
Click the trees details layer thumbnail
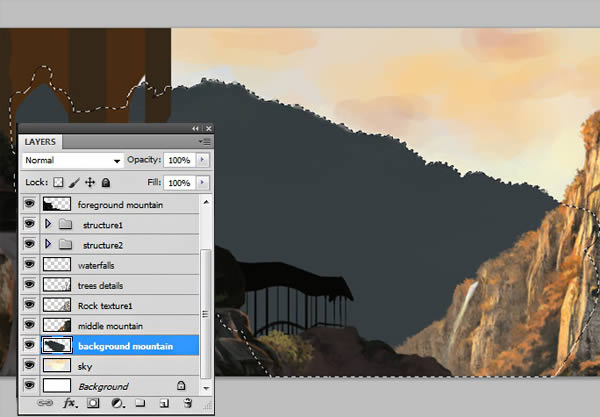(x=57, y=285)
